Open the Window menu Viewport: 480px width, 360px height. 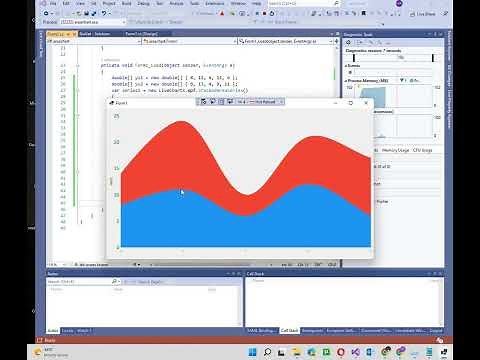238,4
